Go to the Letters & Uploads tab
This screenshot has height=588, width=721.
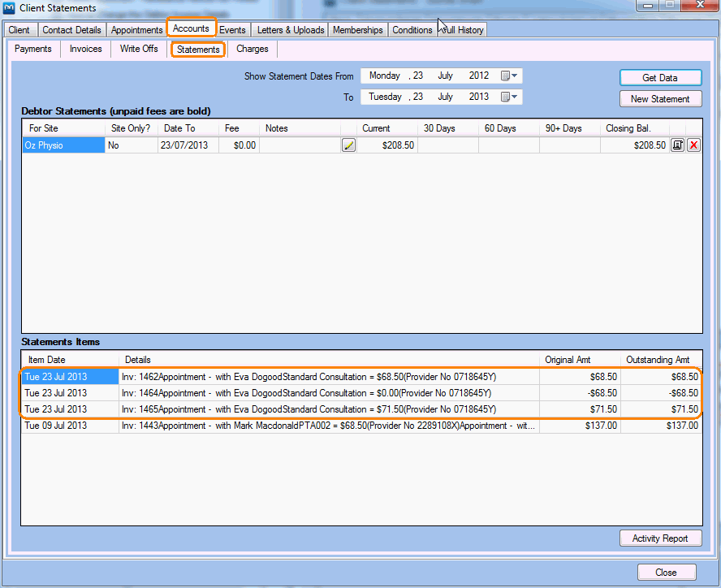click(x=288, y=29)
